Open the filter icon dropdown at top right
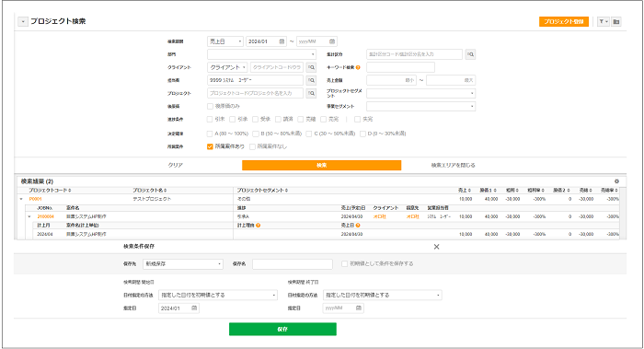644x349 pixels. tap(603, 21)
